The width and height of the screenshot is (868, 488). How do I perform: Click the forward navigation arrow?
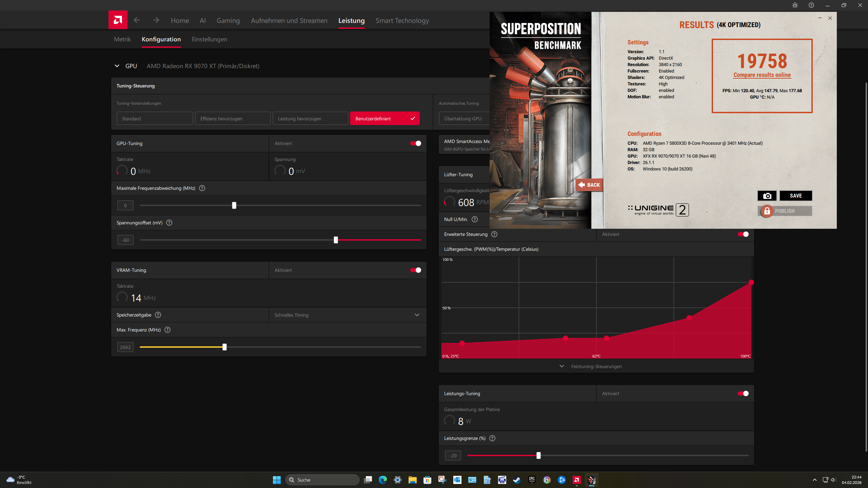click(x=156, y=20)
